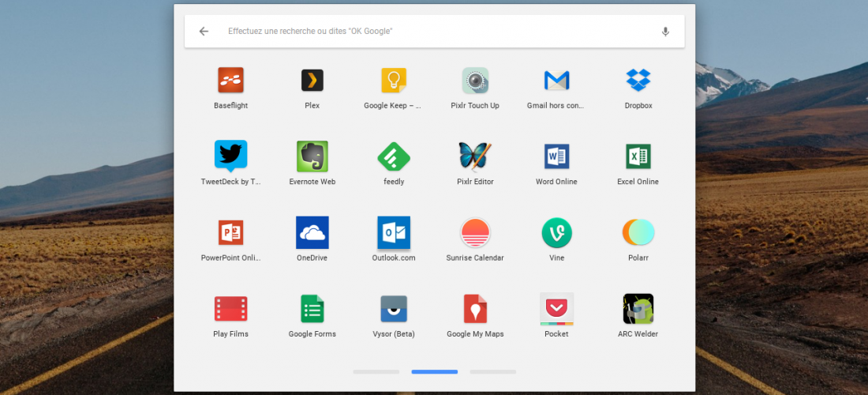
Task: Launch Pixlr Touch Up
Action: click(475, 81)
